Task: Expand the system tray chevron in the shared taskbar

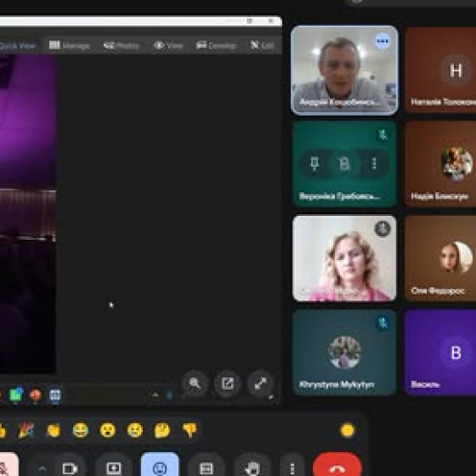Action: (155, 395)
